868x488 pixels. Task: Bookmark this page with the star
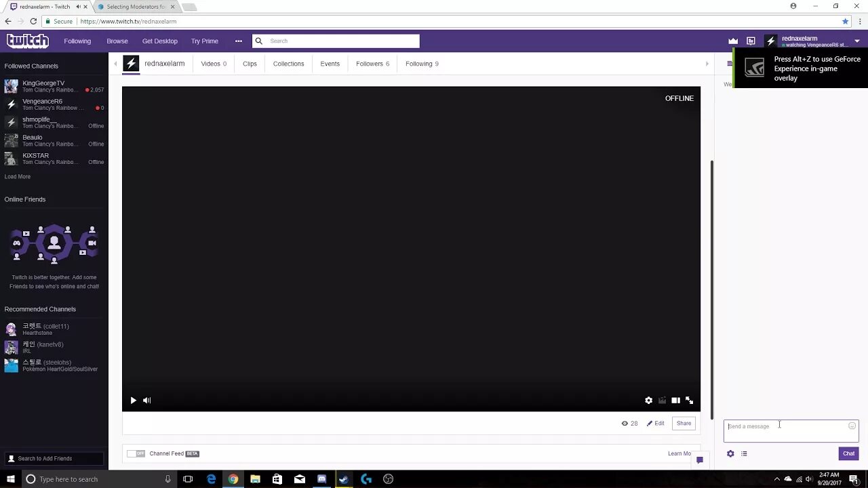[x=845, y=21]
